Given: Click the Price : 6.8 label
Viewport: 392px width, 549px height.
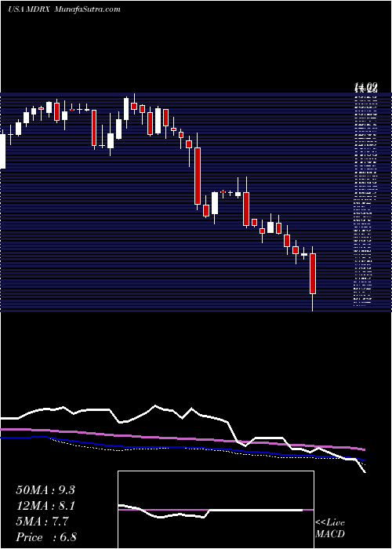Looking at the screenshot, I should (x=46, y=537).
